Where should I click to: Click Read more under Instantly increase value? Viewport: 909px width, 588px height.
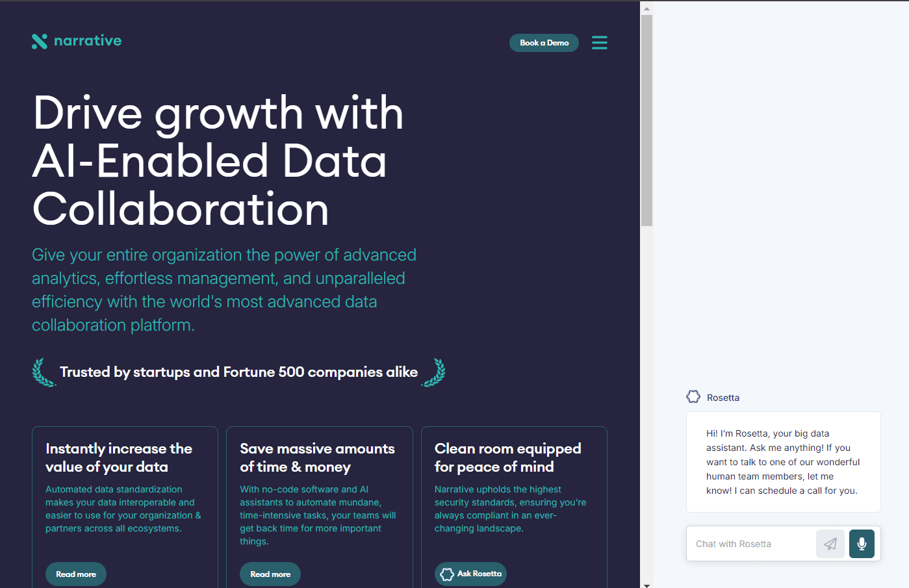click(76, 574)
